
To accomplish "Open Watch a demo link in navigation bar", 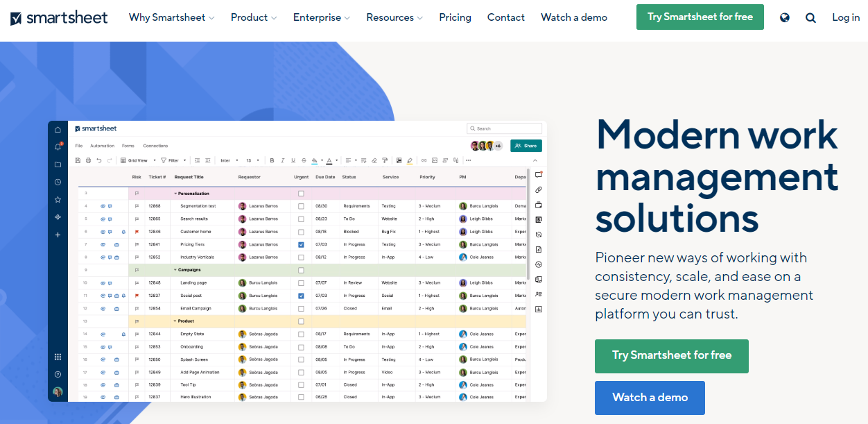I will point(574,17).
